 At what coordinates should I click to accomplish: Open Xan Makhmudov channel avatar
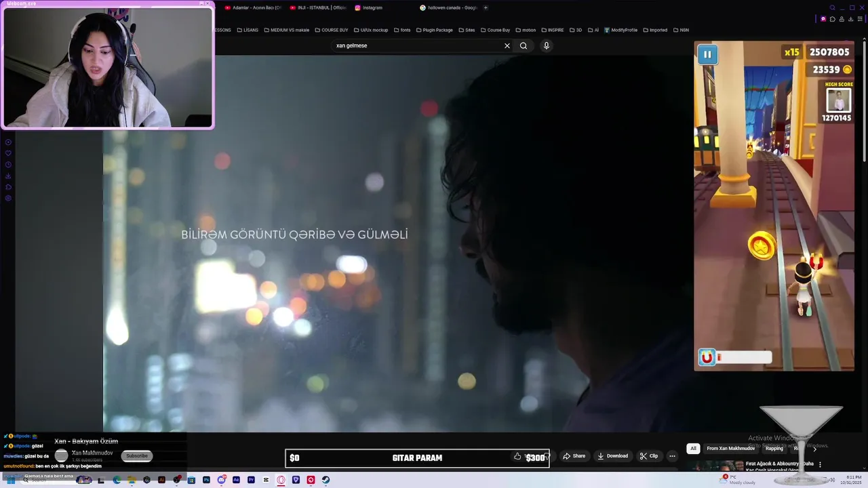pyautogui.click(x=62, y=455)
